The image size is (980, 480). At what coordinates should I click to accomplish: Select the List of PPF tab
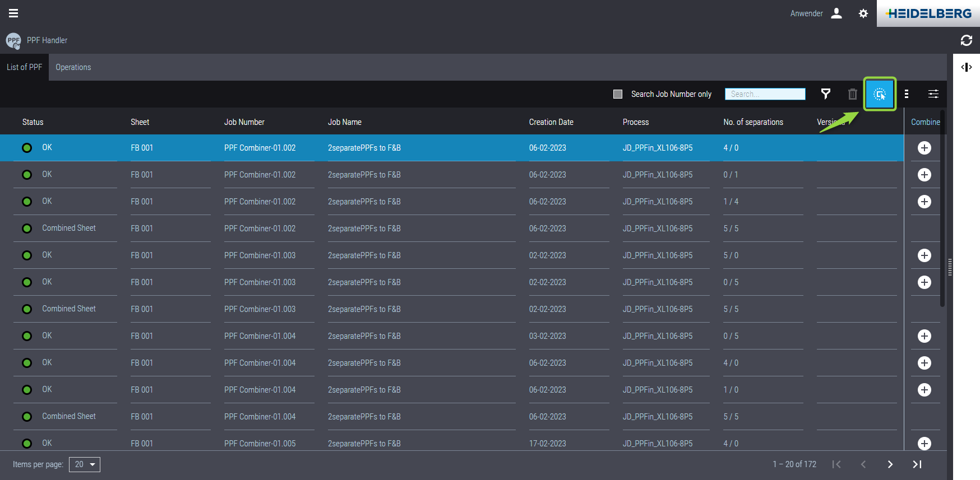24,67
